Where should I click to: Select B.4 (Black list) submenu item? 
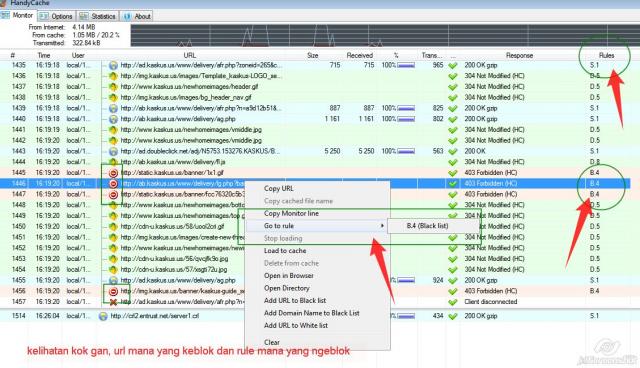(x=427, y=226)
